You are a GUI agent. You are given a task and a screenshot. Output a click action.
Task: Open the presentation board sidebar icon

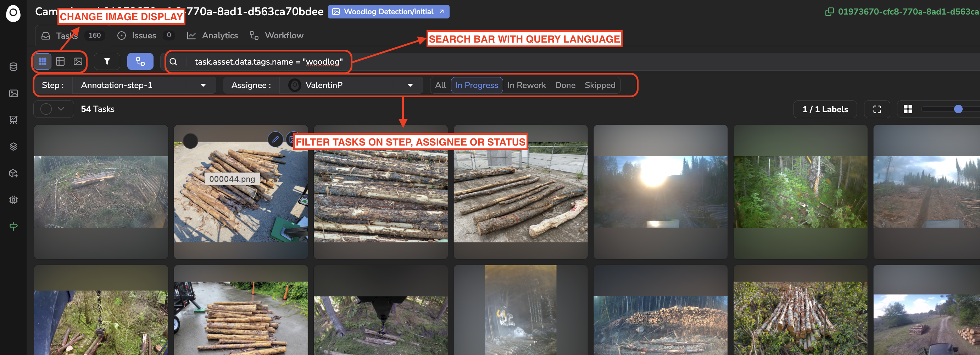click(13, 120)
